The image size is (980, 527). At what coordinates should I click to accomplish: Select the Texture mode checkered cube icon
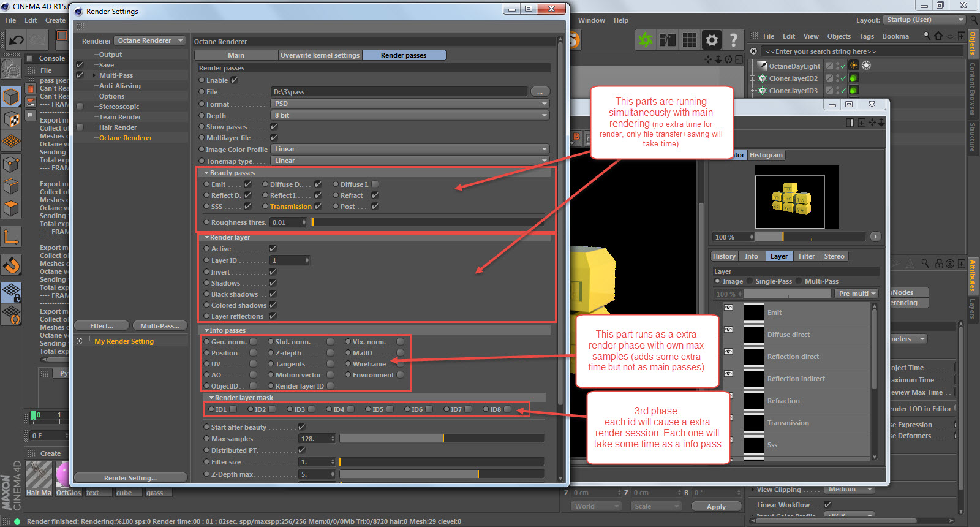coord(11,119)
